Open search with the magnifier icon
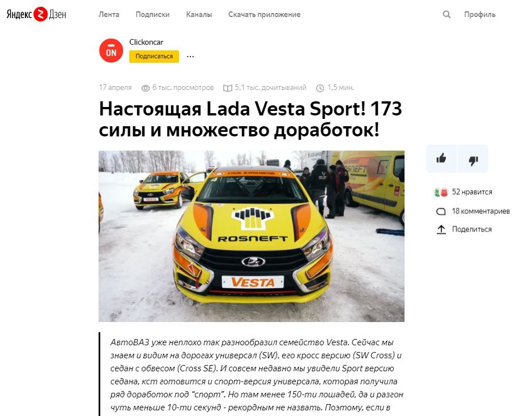 (x=446, y=14)
